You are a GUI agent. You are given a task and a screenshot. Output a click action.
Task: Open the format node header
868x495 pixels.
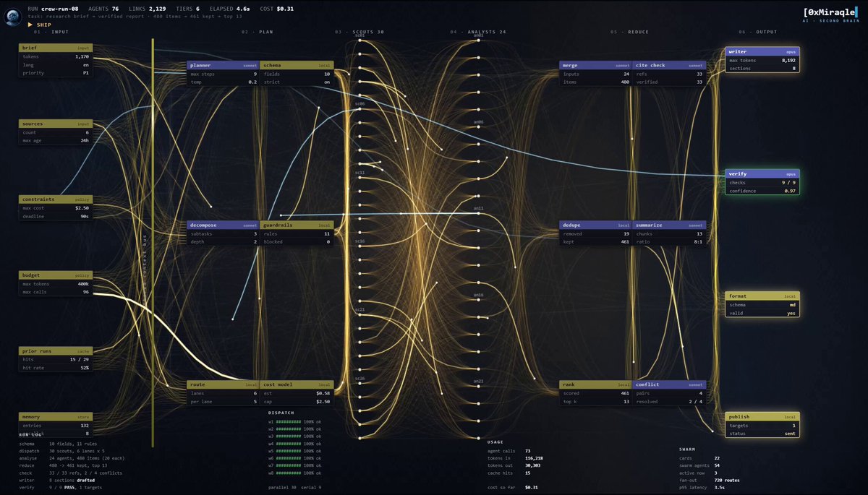click(762, 296)
